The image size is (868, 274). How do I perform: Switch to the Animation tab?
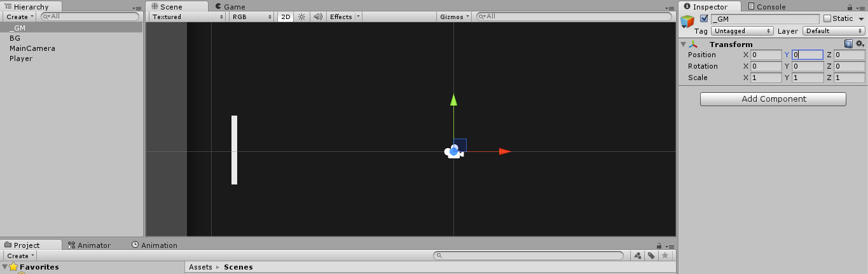pos(155,245)
